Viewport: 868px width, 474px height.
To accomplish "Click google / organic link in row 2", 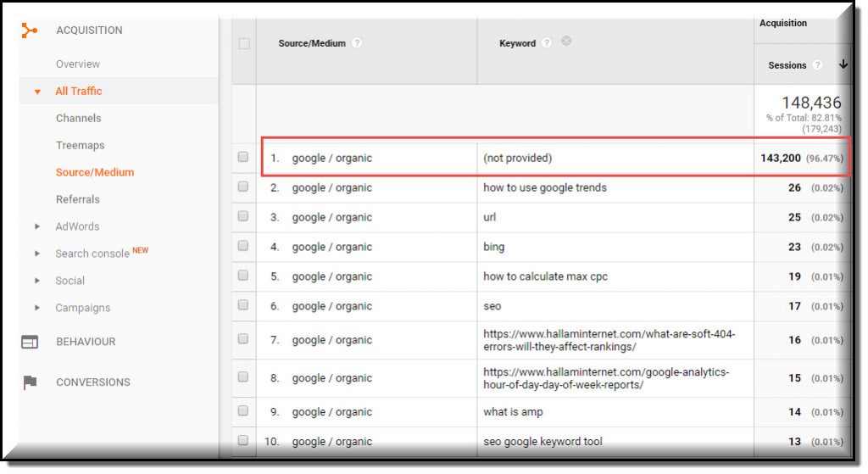I will (x=332, y=187).
